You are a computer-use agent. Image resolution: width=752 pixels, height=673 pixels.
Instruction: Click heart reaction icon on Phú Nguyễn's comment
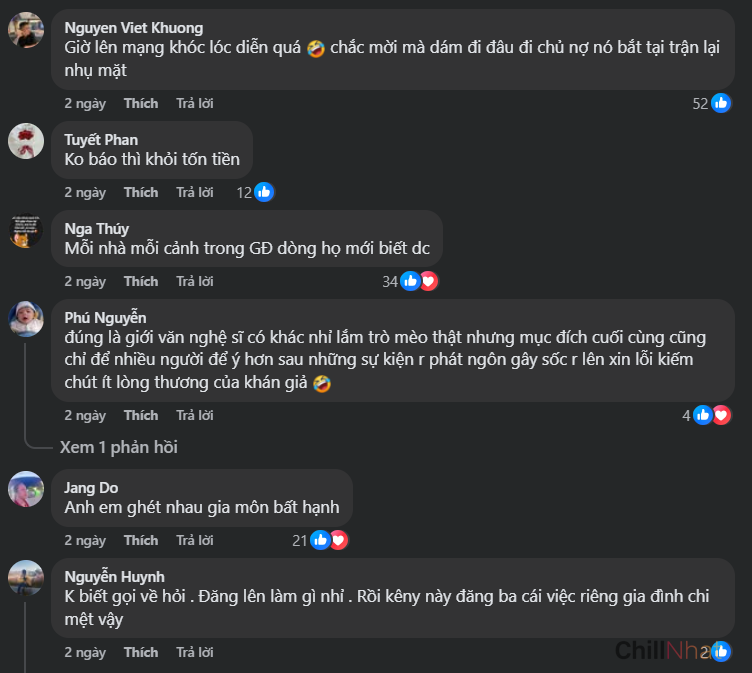721,415
